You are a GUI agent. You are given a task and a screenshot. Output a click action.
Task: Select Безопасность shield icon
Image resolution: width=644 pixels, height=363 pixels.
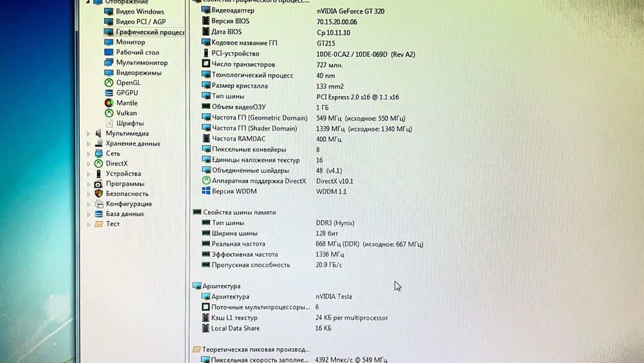click(99, 193)
